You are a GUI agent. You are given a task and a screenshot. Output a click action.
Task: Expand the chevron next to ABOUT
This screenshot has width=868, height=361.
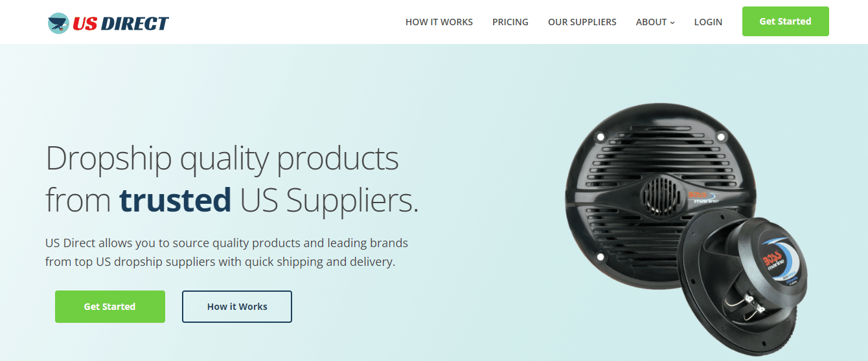point(672,23)
